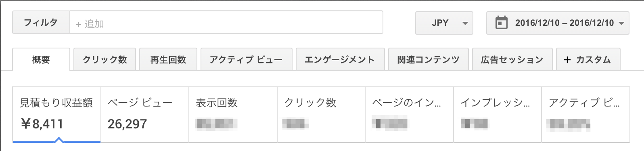This screenshot has width=644, height=151.
Task: Switch to the アクティブ ビュー tab
Action: click(x=246, y=59)
